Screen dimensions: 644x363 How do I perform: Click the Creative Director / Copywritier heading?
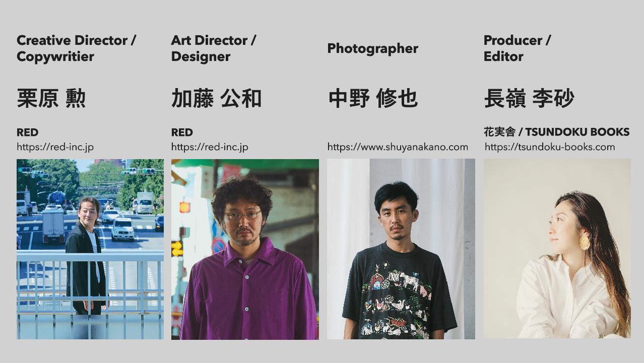tap(76, 48)
